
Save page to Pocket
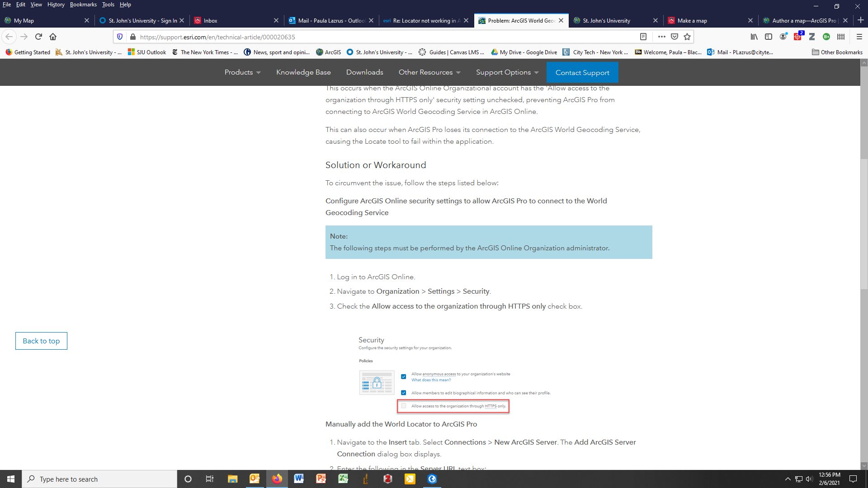[x=674, y=37]
